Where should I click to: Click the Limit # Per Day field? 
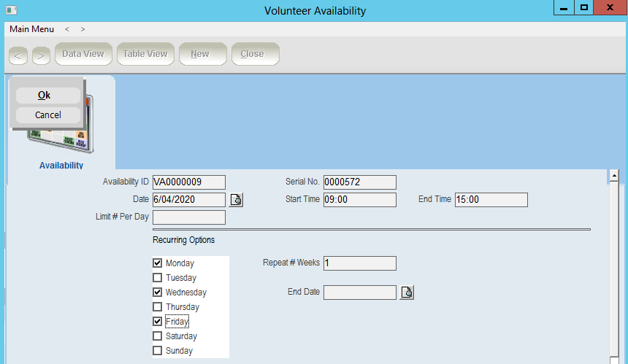point(188,217)
